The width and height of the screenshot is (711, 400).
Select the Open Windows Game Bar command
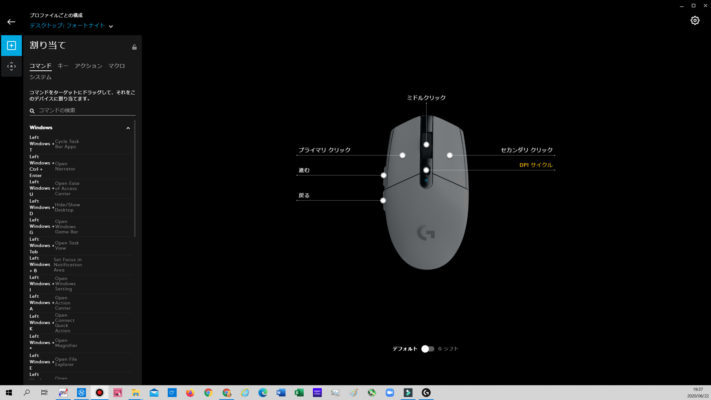point(80,226)
